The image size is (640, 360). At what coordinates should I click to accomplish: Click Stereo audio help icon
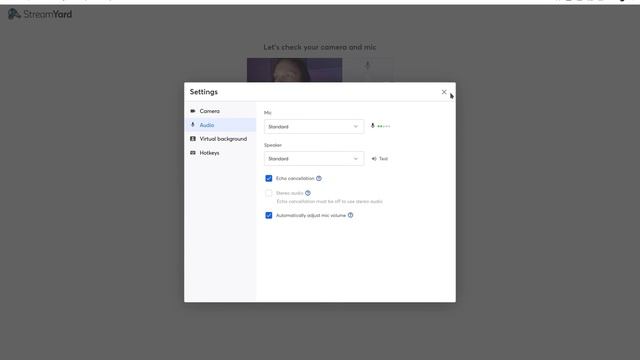click(x=308, y=193)
